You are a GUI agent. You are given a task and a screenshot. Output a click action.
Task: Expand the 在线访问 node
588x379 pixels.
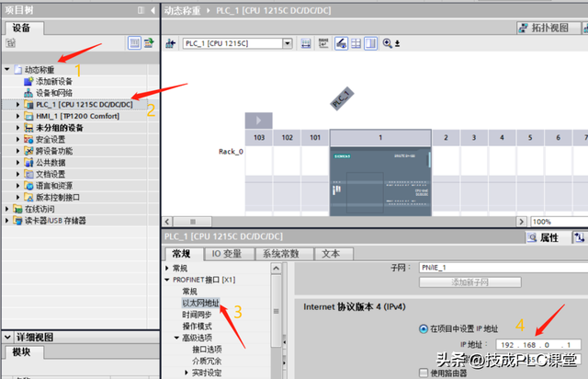coord(7,209)
